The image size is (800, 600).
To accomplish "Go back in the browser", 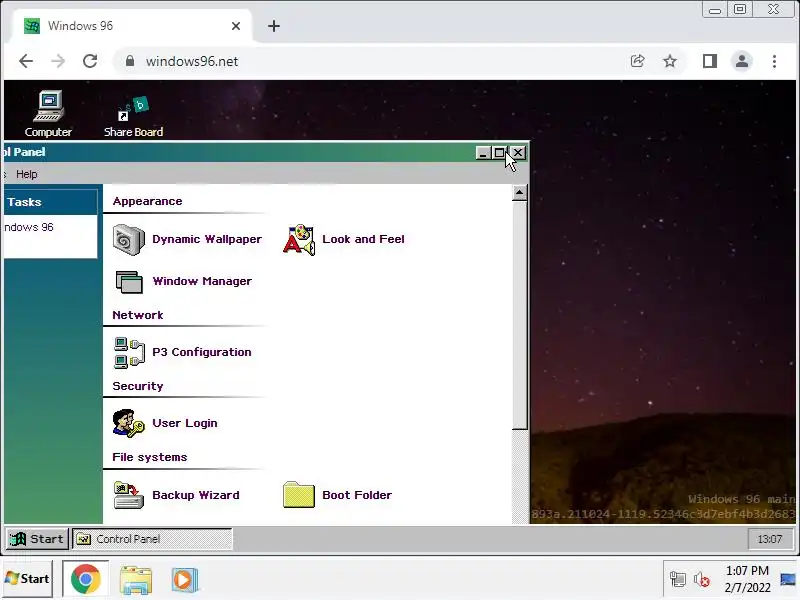I will click(x=26, y=61).
